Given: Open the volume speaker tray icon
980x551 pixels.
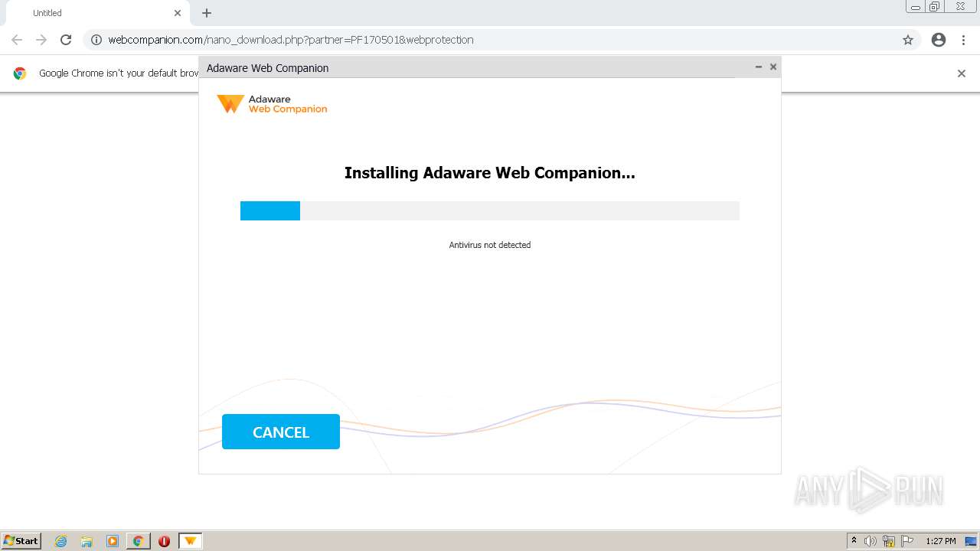Looking at the screenshot, I should 871,541.
